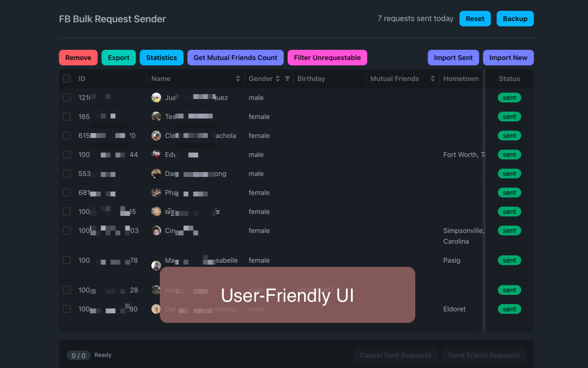The image size is (588, 368).
Task: Click the Fort Worth hometown cell
Action: point(464,155)
